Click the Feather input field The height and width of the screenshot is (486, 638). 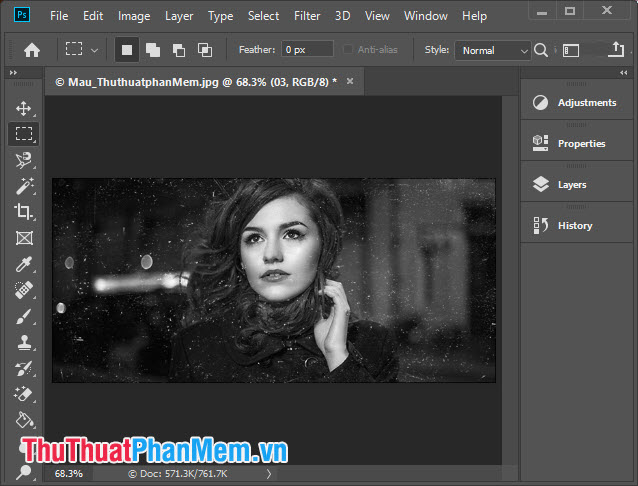(x=307, y=50)
